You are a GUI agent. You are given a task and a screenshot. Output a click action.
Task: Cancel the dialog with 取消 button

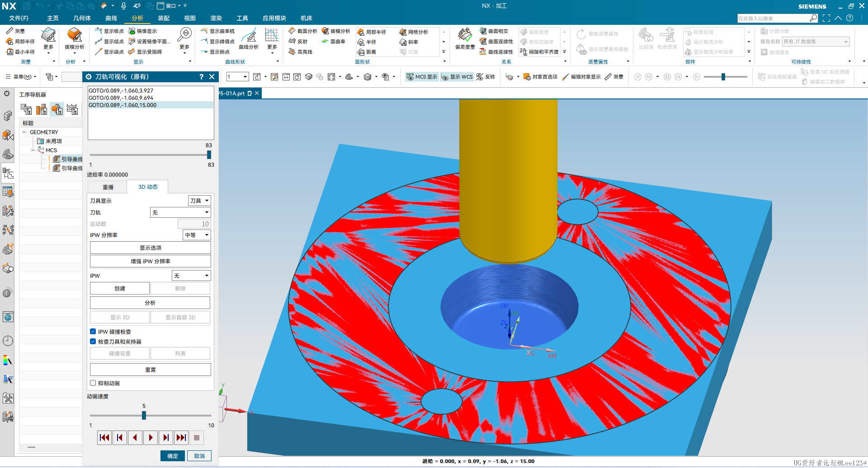[199, 456]
